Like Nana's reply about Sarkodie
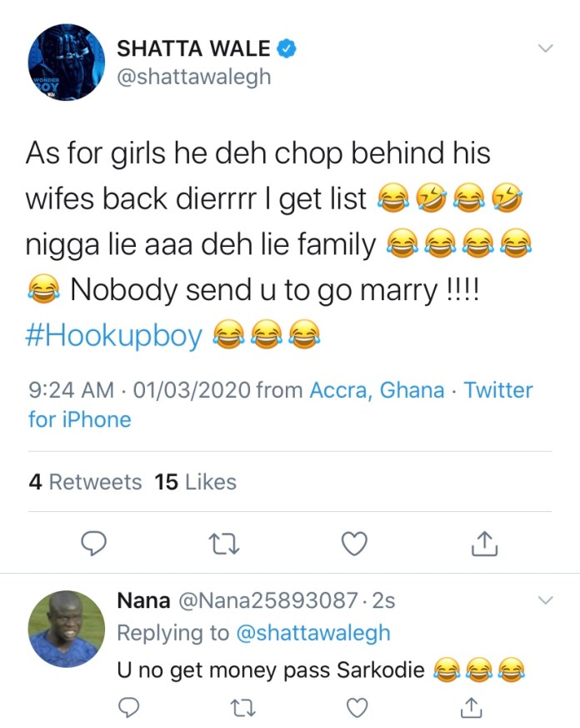 coord(356,707)
